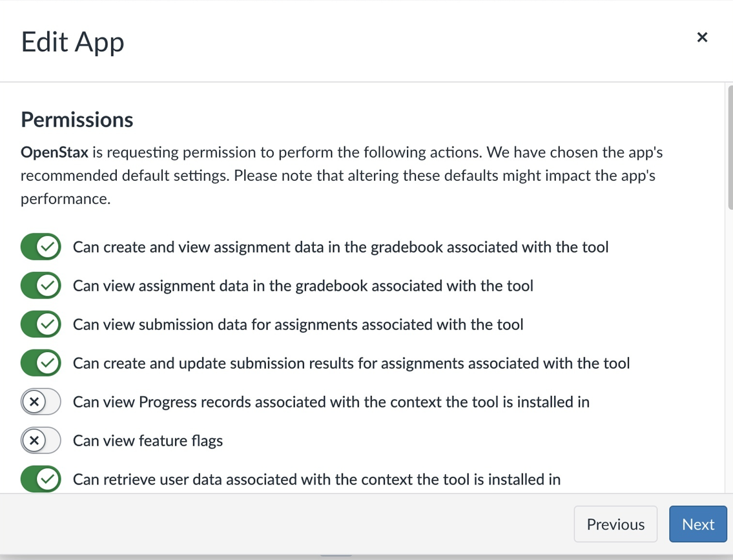Turn off viewing assignment data in gradebook
733x560 pixels.
[x=41, y=285]
